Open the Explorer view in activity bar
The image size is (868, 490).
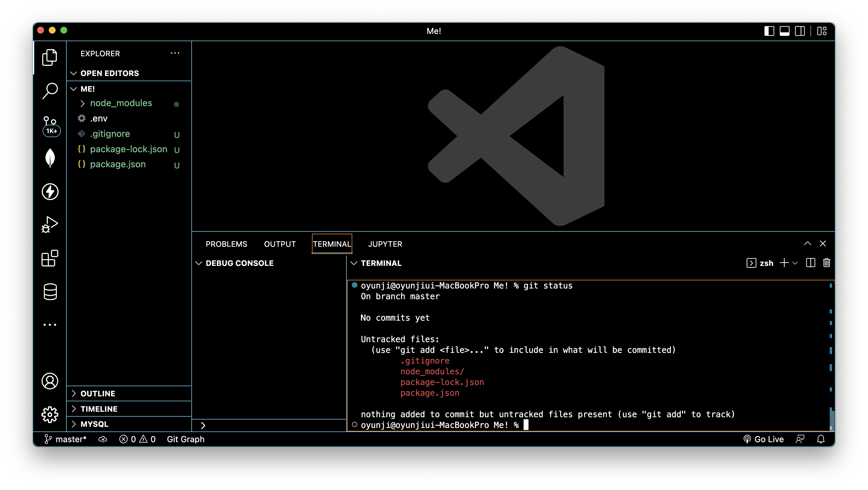(x=50, y=57)
